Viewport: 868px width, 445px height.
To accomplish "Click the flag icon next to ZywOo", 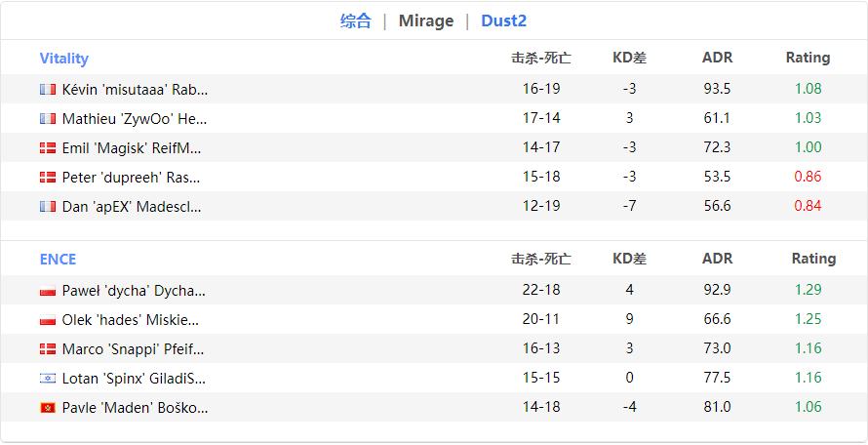I will tap(48, 118).
